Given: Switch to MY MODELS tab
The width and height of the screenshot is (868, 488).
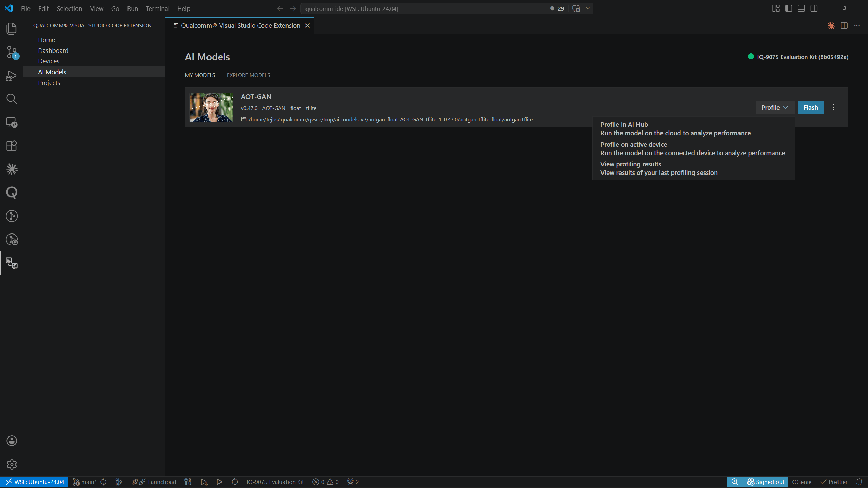Looking at the screenshot, I should (200, 75).
